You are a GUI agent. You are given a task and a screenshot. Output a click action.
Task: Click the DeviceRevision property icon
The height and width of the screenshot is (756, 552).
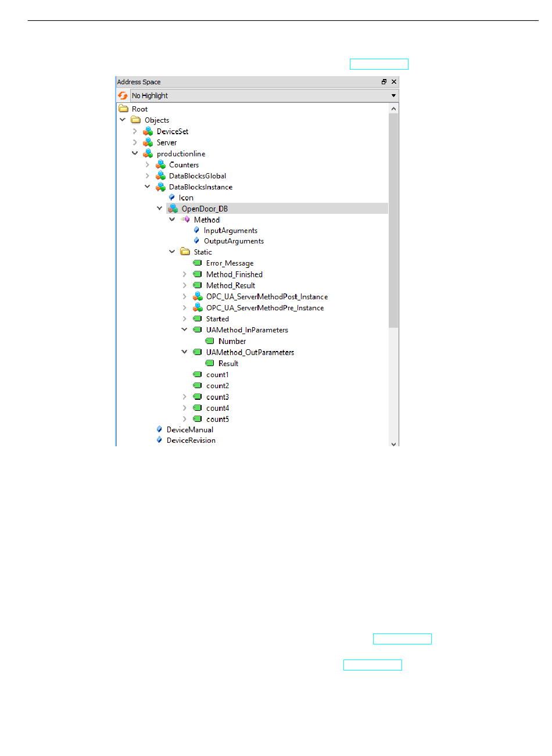pyautogui.click(x=159, y=440)
